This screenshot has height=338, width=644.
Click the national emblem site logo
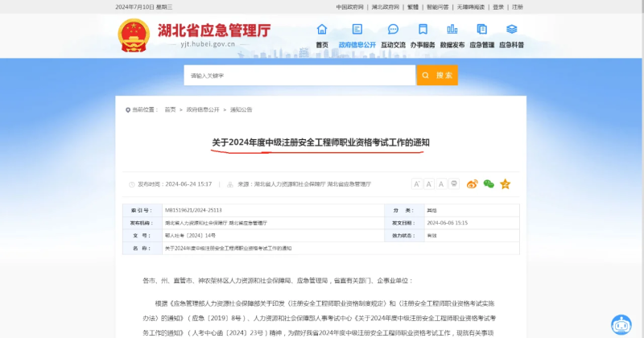[x=134, y=35]
